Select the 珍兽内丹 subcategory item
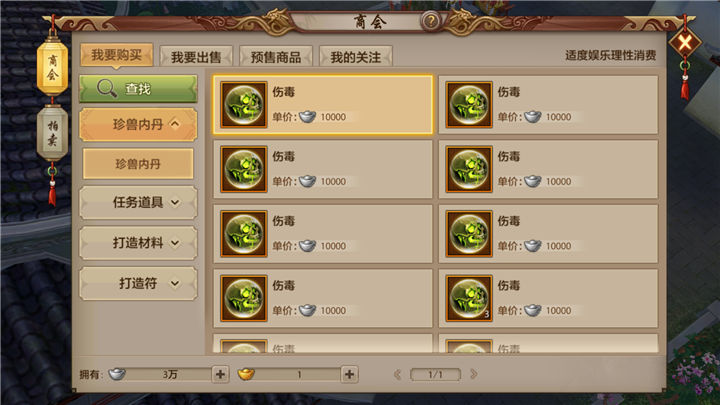 tap(138, 163)
